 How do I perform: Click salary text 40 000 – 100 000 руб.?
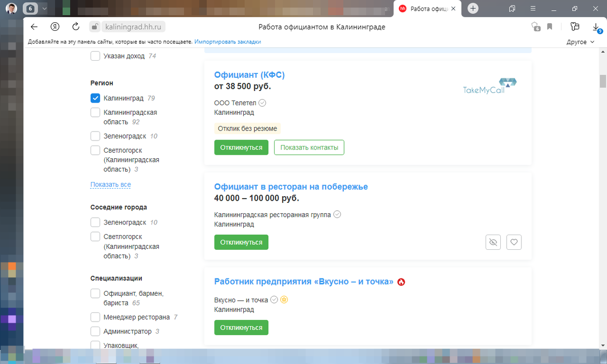[x=256, y=198]
